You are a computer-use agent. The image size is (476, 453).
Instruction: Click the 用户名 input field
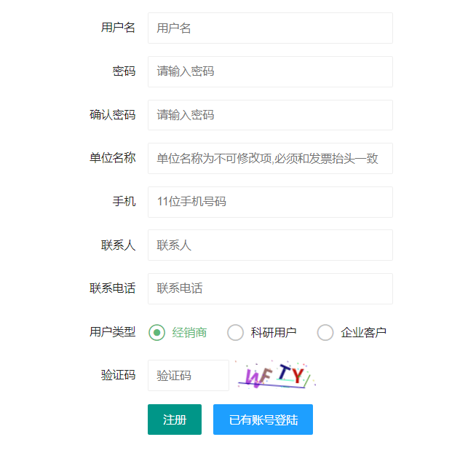point(270,28)
